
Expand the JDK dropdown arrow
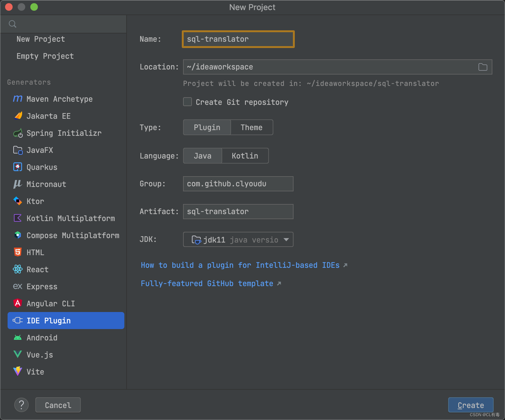pos(286,240)
